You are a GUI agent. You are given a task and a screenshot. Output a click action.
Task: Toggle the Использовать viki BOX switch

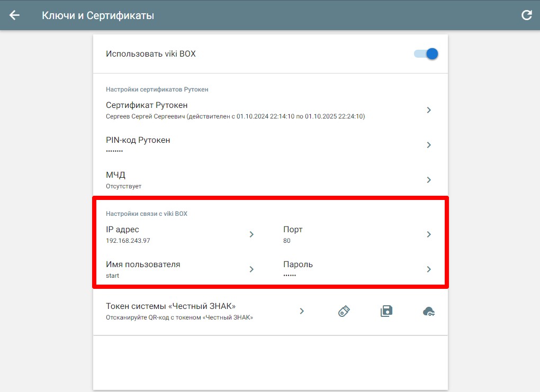point(427,53)
